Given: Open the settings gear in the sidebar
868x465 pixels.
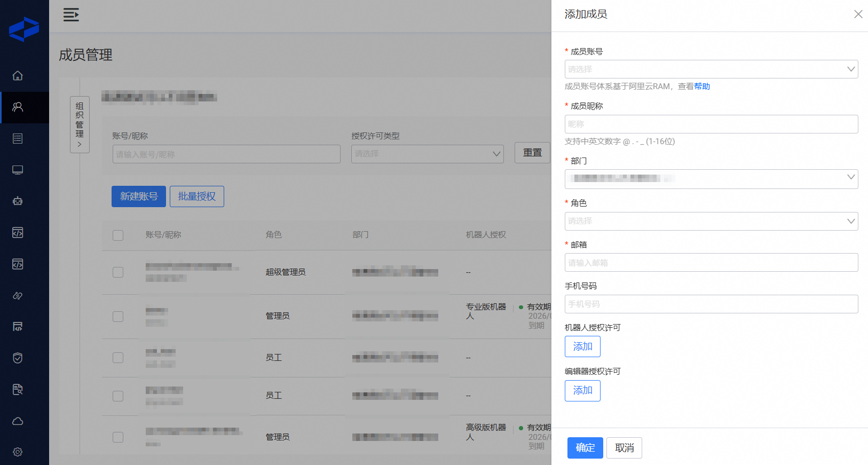Looking at the screenshot, I should click(18, 452).
